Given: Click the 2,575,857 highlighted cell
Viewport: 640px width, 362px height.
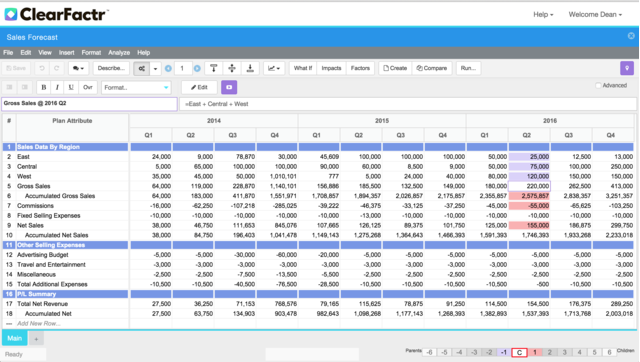Looking at the screenshot, I should [529, 196].
